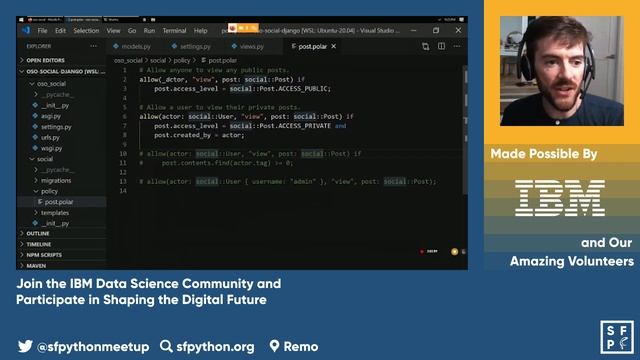Open the Help menu
The width and height of the screenshot is (640, 360).
click(200, 31)
